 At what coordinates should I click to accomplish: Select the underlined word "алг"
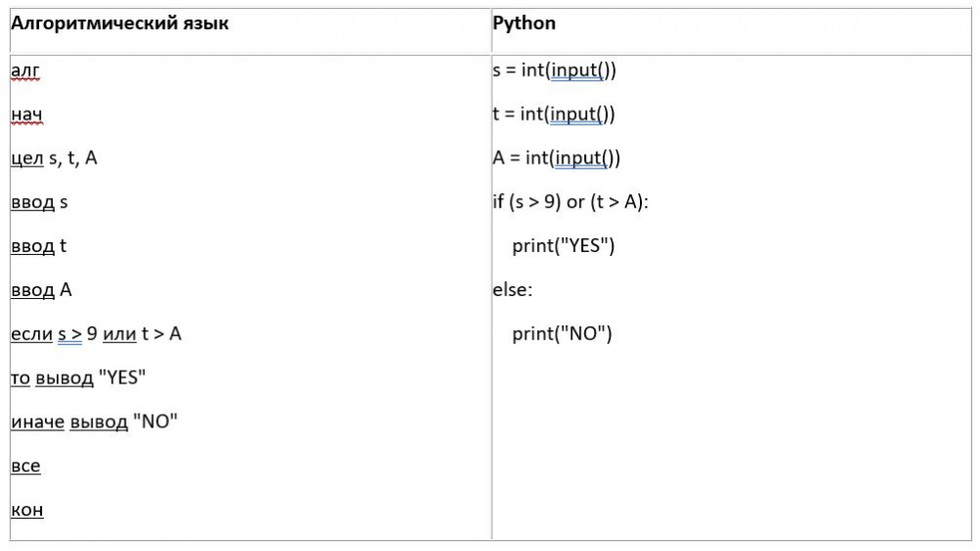(25, 71)
